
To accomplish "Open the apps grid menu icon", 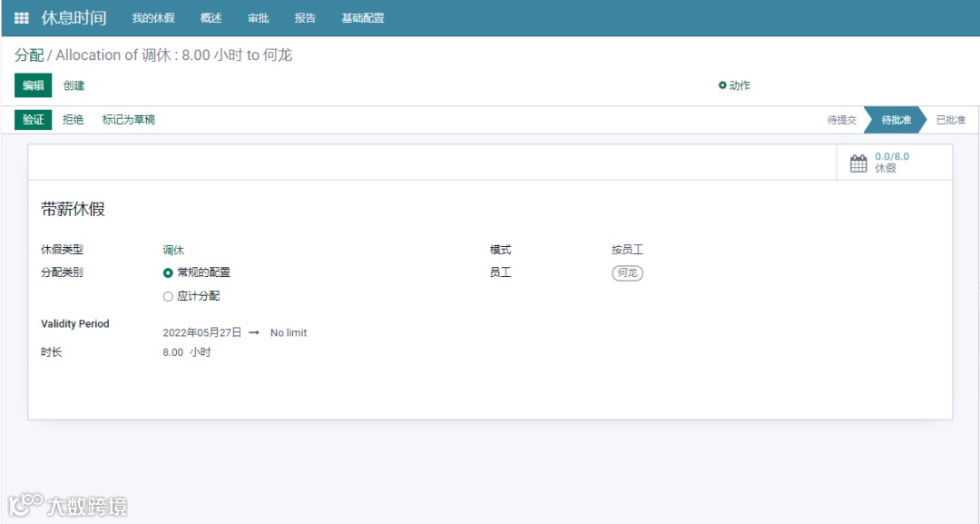I will (22, 18).
